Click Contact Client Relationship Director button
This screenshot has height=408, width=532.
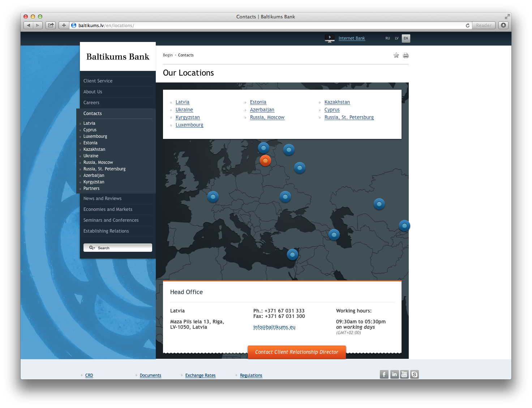[297, 352]
